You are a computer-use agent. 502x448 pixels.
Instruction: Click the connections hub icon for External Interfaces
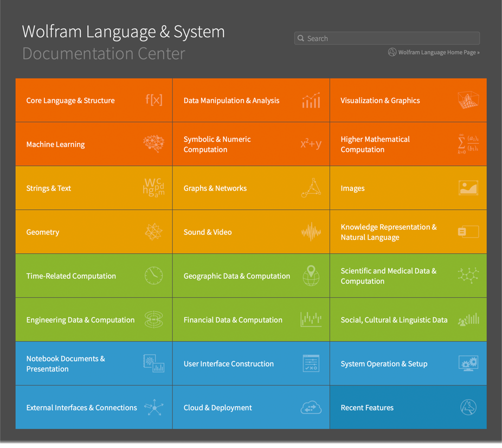pyautogui.click(x=154, y=407)
